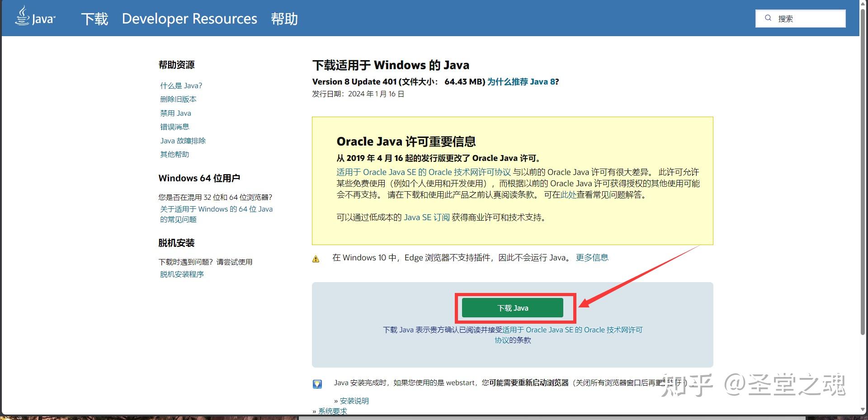The height and width of the screenshot is (420, 868).
Task: Open the 安装说明 link at the bottom
Action: pyautogui.click(x=354, y=401)
